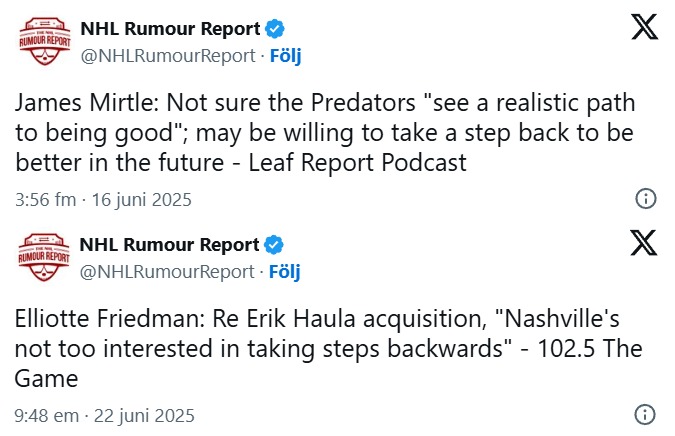Image resolution: width=675 pixels, height=436 pixels.
Task: Click the verified badge in the first tweet header
Action: point(275,29)
